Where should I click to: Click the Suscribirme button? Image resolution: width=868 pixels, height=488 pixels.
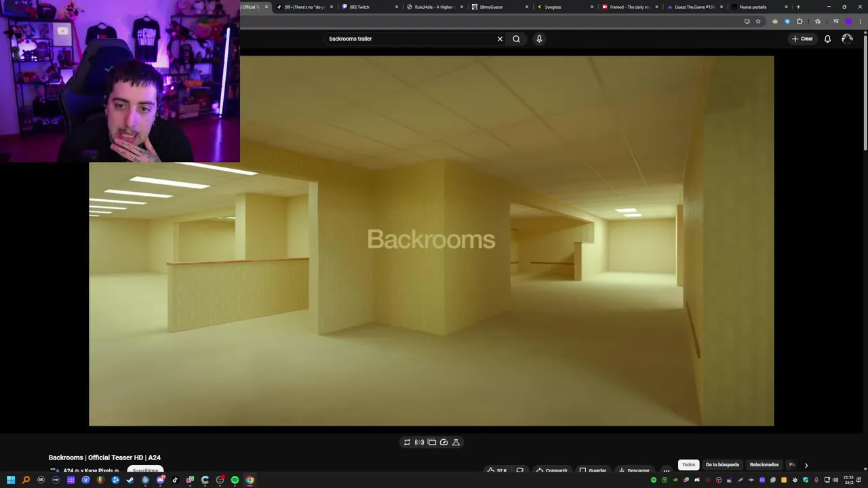coord(145,470)
